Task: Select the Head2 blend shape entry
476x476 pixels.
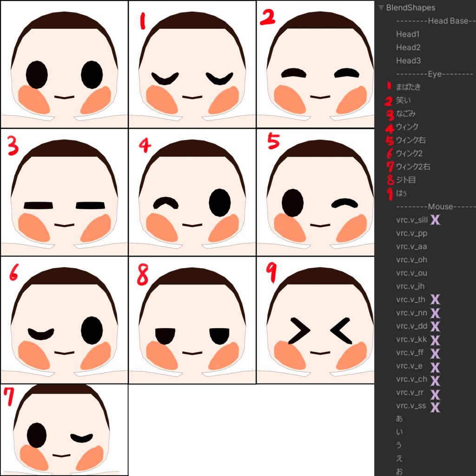Action: coord(408,47)
